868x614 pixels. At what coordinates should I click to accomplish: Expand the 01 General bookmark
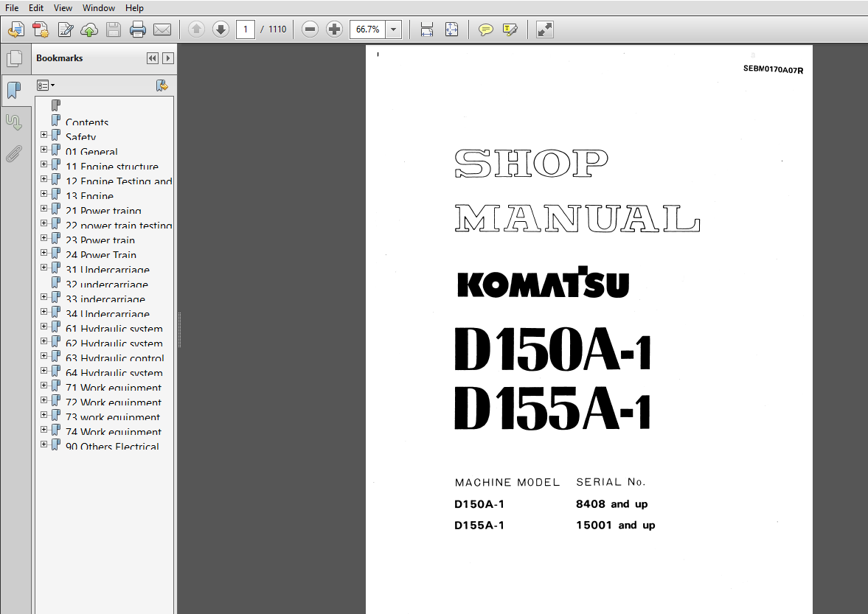click(44, 150)
